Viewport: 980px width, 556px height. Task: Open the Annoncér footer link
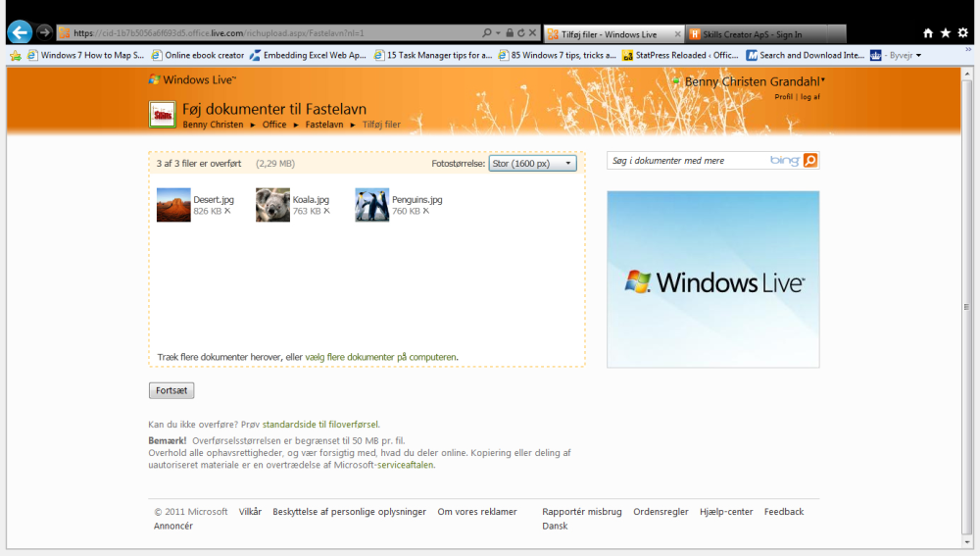173,526
